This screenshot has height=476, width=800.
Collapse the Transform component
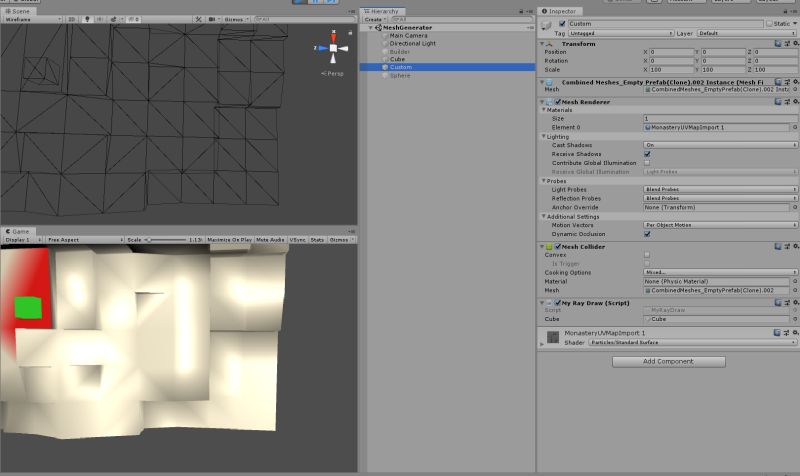(542, 44)
